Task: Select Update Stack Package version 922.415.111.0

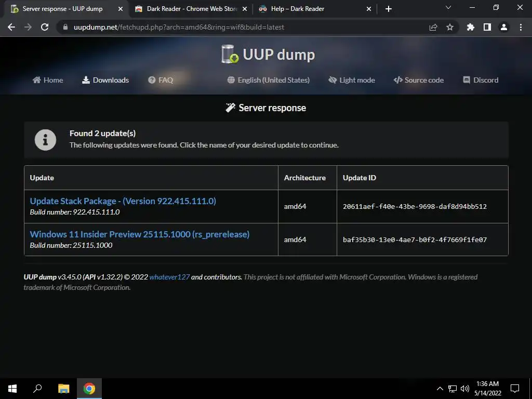Action: point(123,201)
